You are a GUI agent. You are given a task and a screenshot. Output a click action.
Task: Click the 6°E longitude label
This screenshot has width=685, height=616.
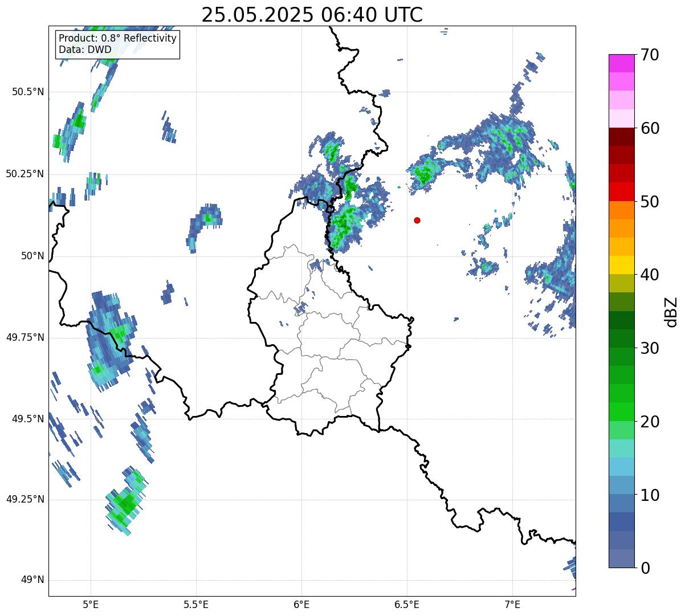[x=301, y=604]
